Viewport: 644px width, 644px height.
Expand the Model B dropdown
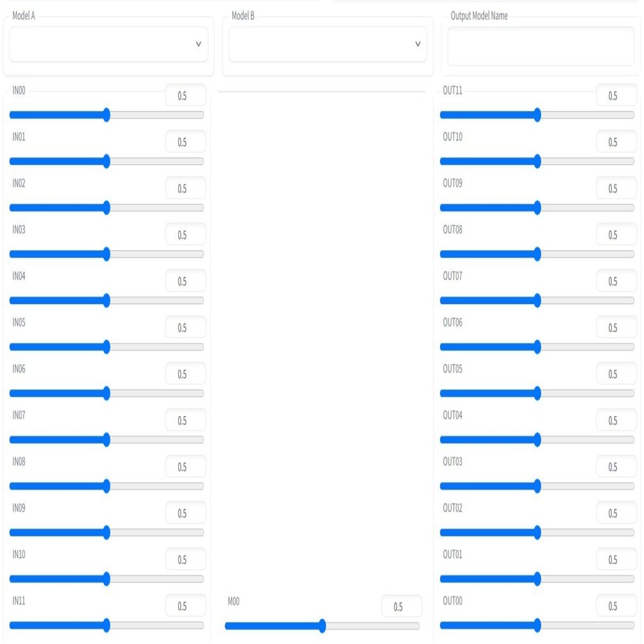[327, 44]
